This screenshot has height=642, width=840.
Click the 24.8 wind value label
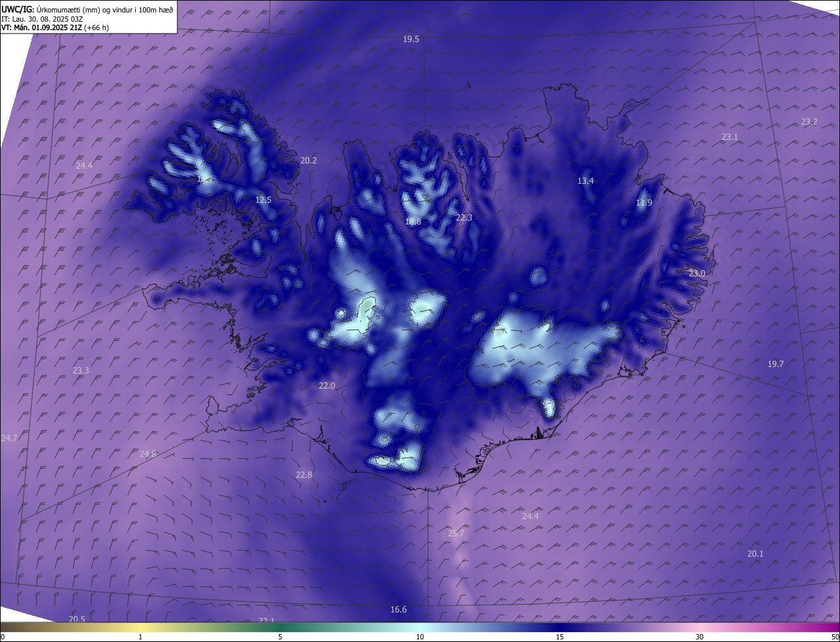[x=148, y=454]
